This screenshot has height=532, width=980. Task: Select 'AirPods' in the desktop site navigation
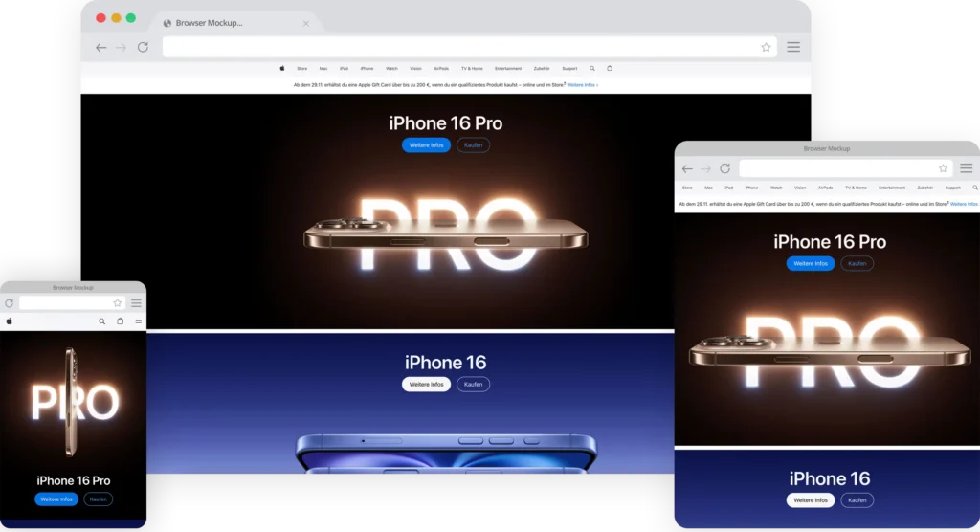(441, 69)
